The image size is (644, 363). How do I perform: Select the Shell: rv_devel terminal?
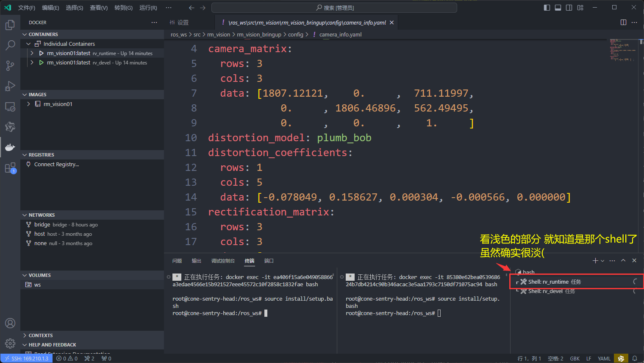coord(576,291)
